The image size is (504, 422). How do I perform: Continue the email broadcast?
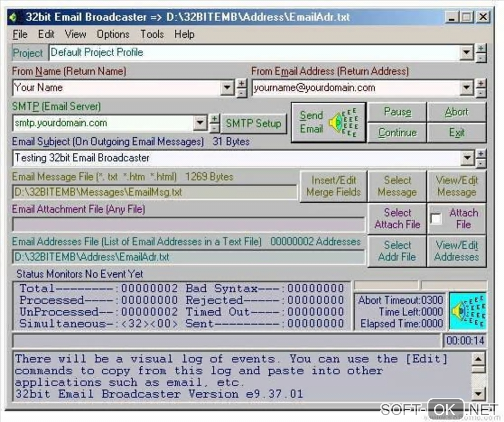(x=397, y=132)
